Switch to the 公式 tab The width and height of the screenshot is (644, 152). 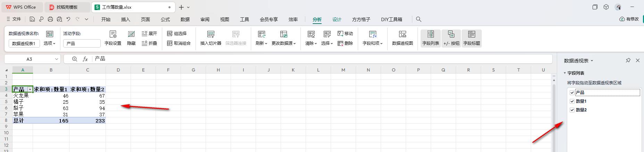point(165,19)
